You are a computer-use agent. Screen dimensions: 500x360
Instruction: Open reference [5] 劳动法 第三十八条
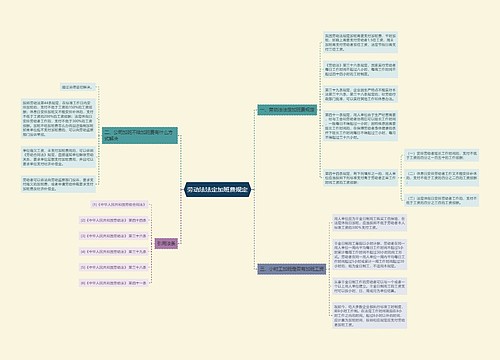point(114,267)
